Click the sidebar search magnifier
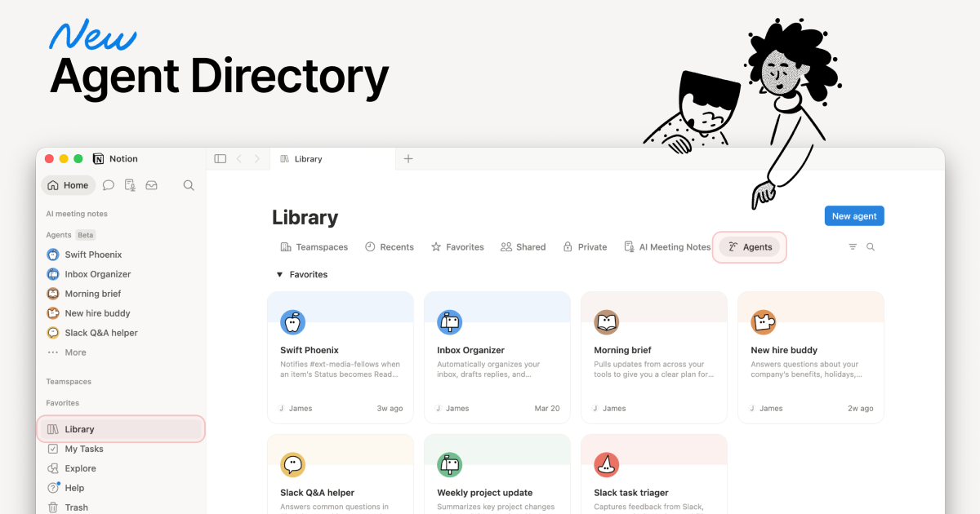Image resolution: width=980 pixels, height=514 pixels. point(189,185)
